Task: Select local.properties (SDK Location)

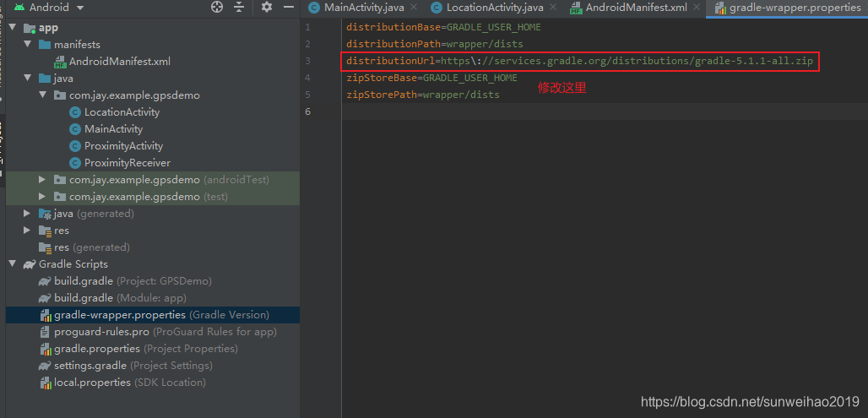Action: pos(130,383)
